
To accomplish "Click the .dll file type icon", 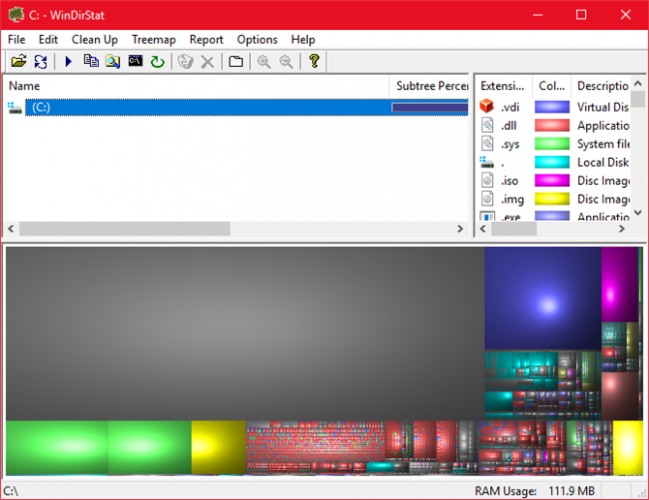I will [488, 125].
